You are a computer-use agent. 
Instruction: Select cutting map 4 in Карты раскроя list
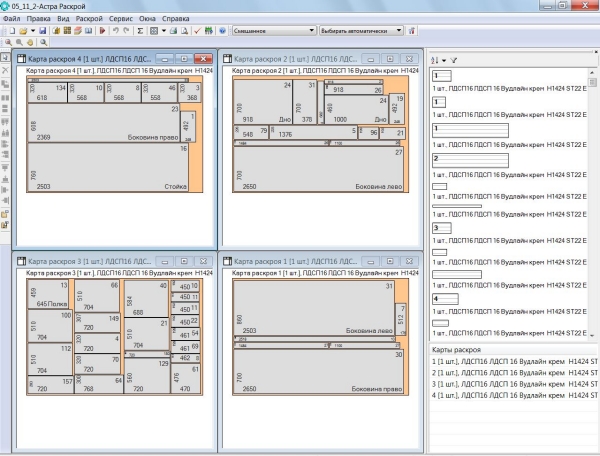click(514, 395)
